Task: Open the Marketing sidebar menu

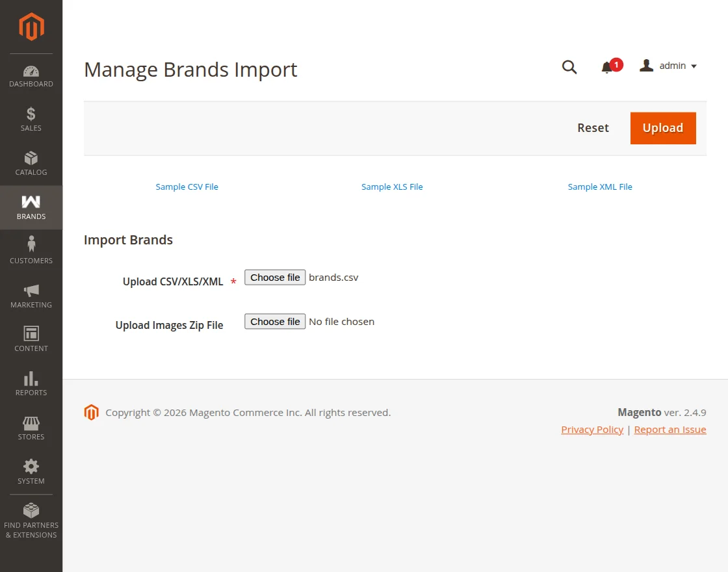Action: click(x=31, y=296)
